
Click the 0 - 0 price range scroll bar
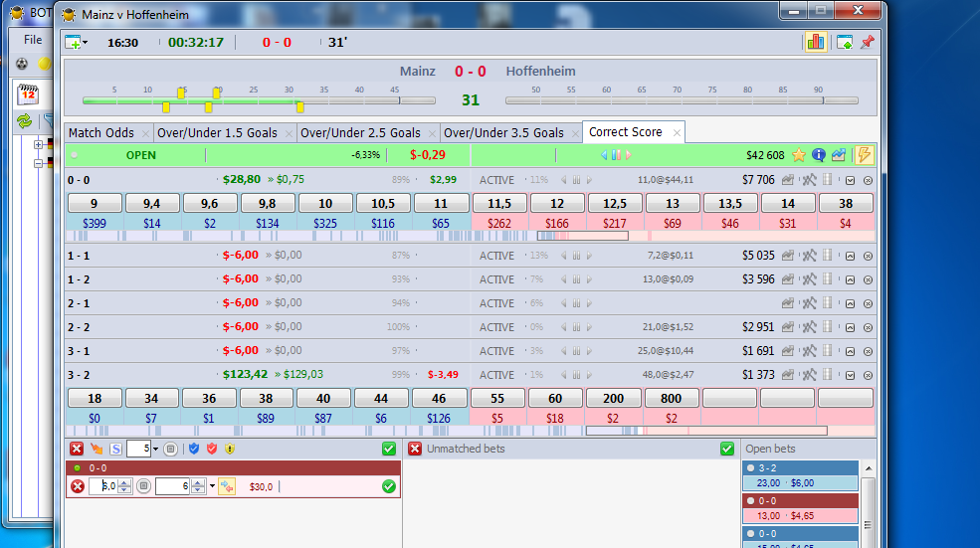coord(582,236)
